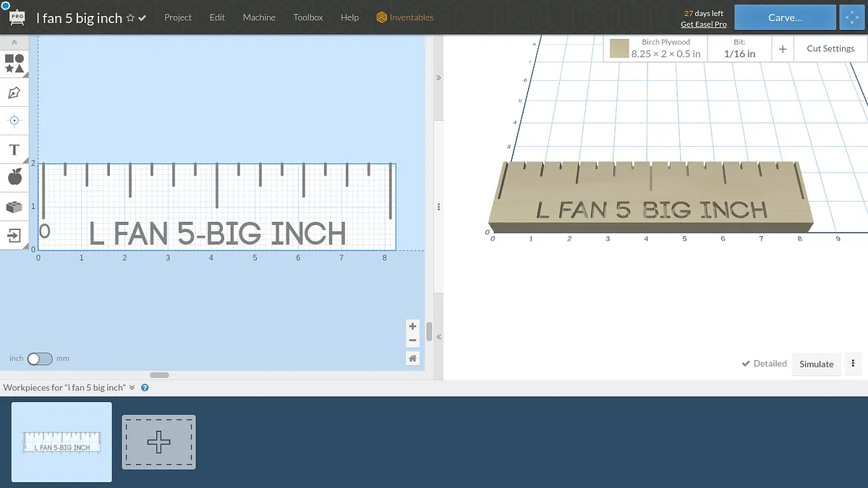Collapse the left tool sidebar chevron

pyautogui.click(x=14, y=43)
